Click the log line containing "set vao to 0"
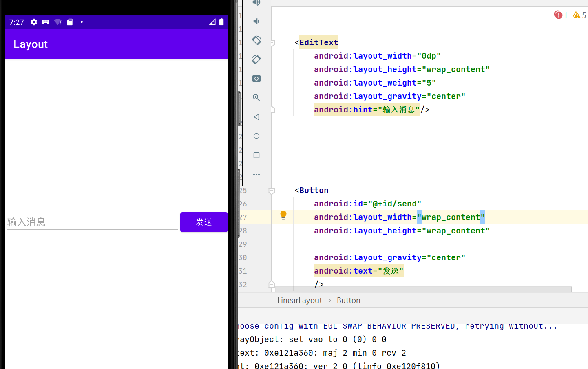Viewport: 588px width, 369px height. tap(312, 339)
